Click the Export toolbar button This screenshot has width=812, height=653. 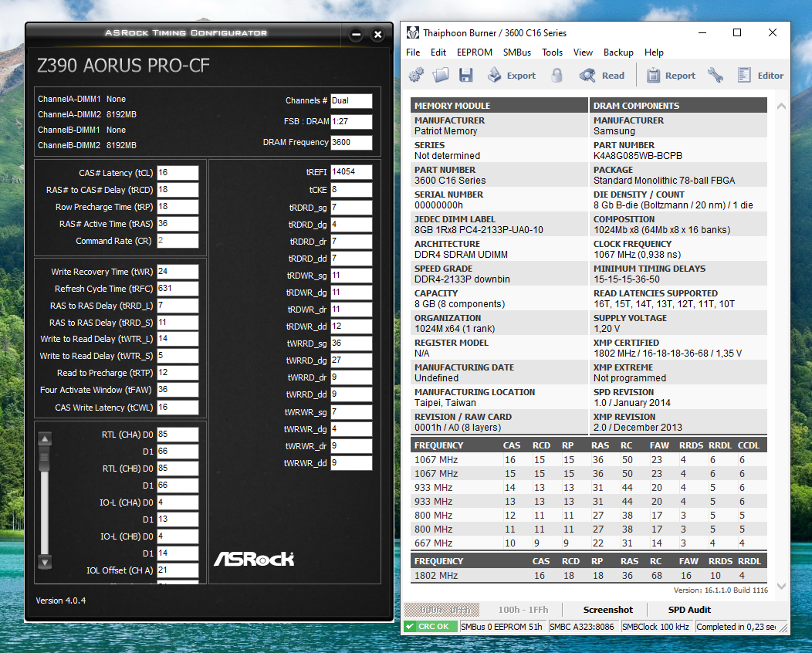(x=512, y=76)
